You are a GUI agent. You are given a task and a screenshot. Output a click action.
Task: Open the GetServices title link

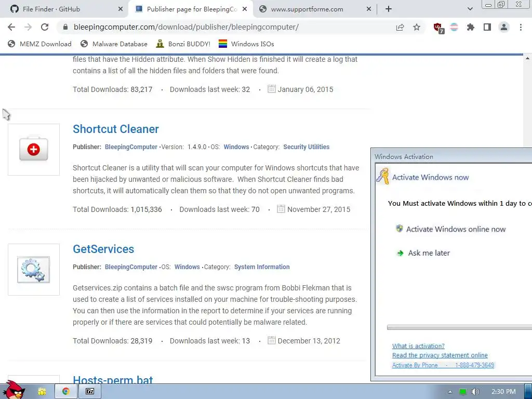(103, 249)
